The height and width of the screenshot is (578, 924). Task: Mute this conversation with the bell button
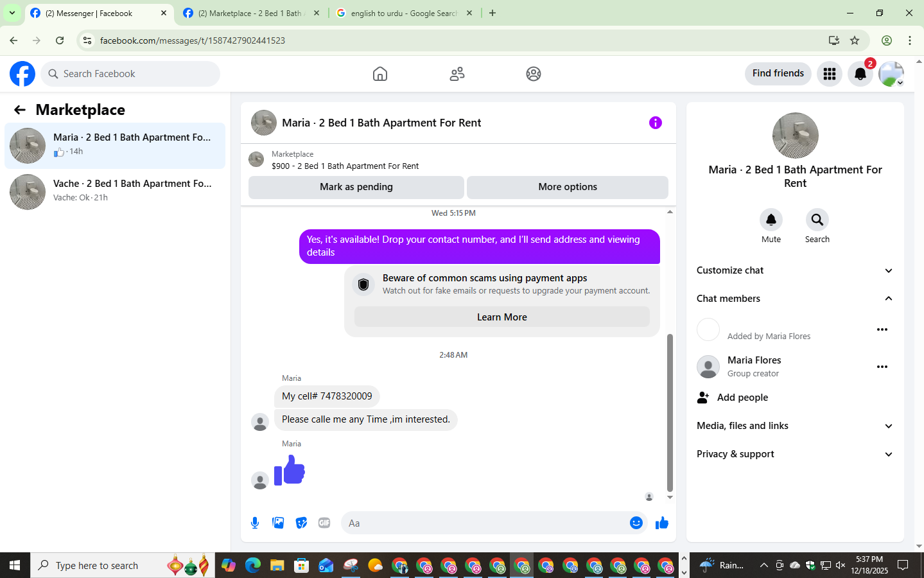click(x=771, y=220)
